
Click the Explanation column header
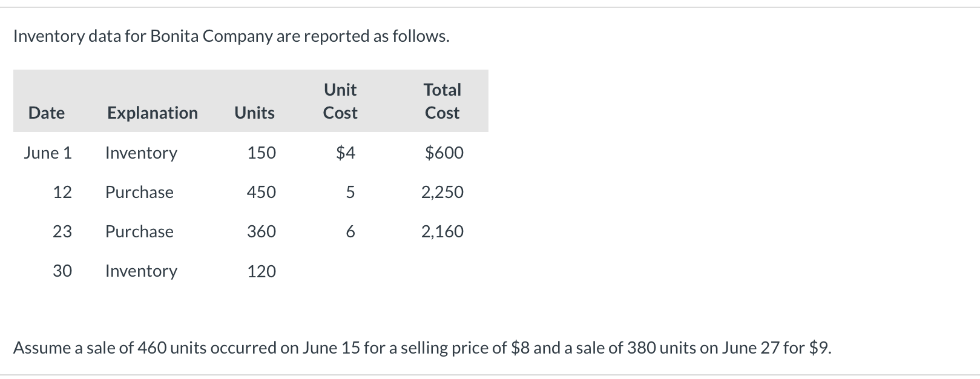[x=152, y=113]
